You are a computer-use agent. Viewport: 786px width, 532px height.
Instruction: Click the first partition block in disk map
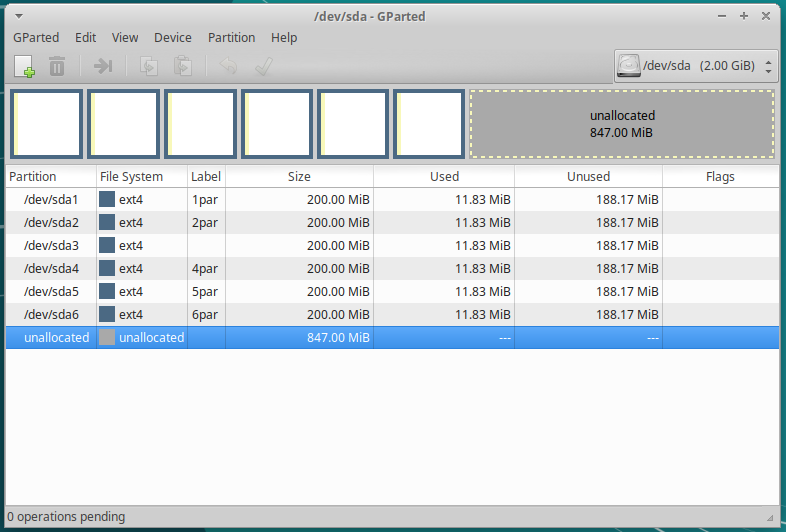46,124
